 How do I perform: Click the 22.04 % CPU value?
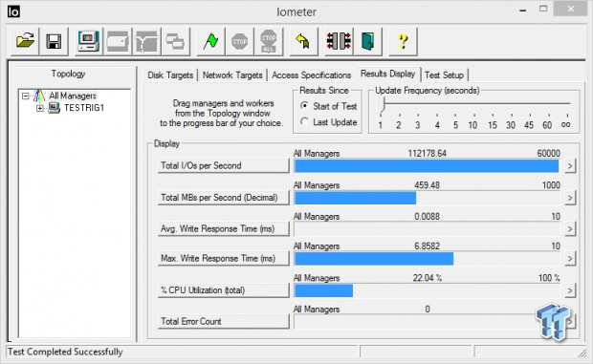click(x=427, y=278)
